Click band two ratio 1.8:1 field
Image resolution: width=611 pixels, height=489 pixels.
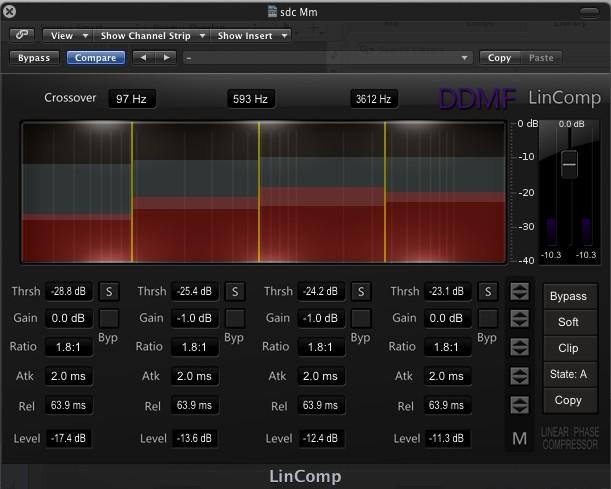click(x=194, y=347)
